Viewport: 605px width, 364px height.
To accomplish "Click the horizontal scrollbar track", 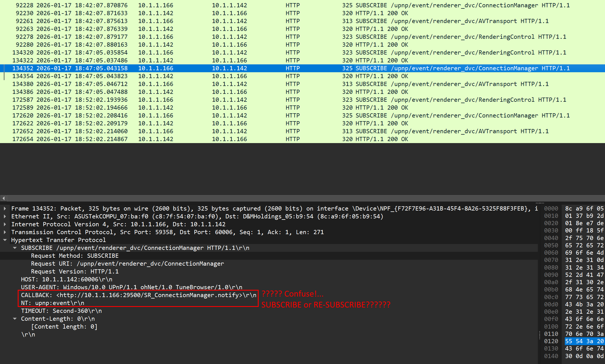I will coord(281,198).
